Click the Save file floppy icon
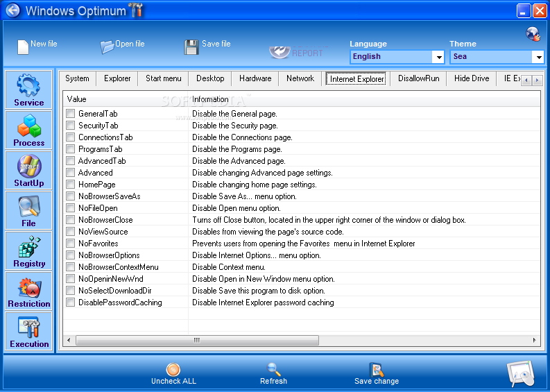This screenshot has height=392, width=550. pyautogui.click(x=191, y=47)
